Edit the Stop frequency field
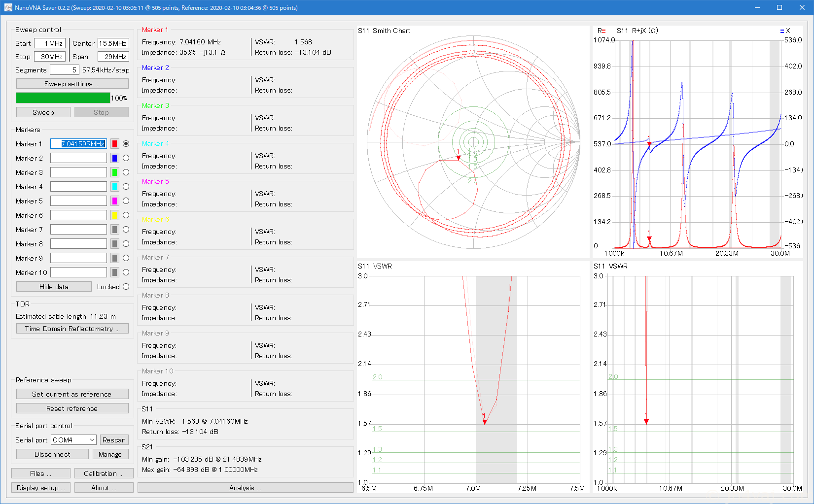The width and height of the screenshot is (814, 504). [50, 57]
